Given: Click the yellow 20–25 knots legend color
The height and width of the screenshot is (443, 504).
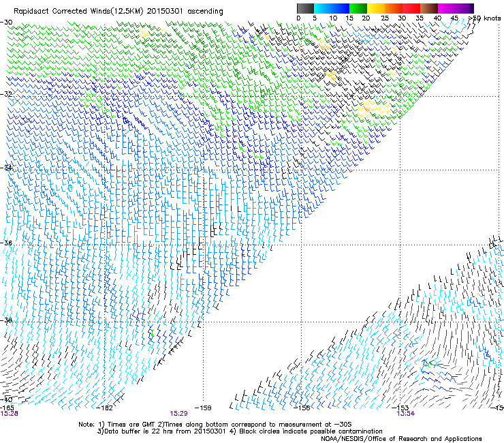Looking at the screenshot, I should tap(376, 8).
